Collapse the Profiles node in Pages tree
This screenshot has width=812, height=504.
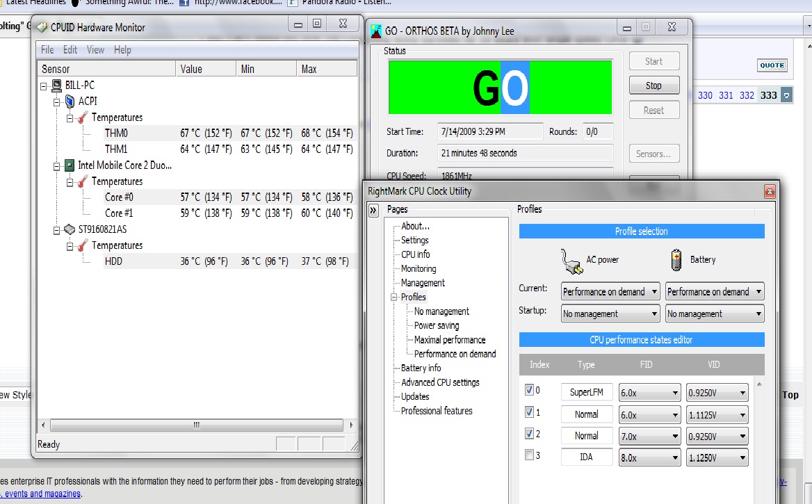(394, 298)
